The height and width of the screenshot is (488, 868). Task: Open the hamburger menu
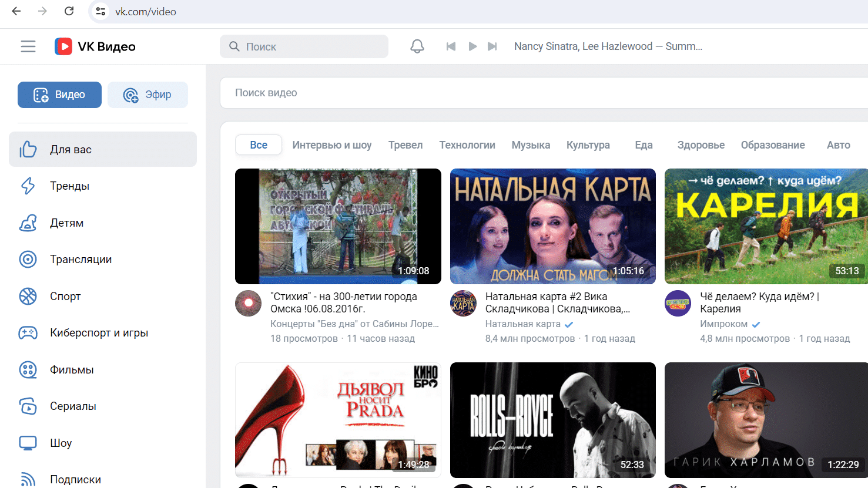pos(28,46)
